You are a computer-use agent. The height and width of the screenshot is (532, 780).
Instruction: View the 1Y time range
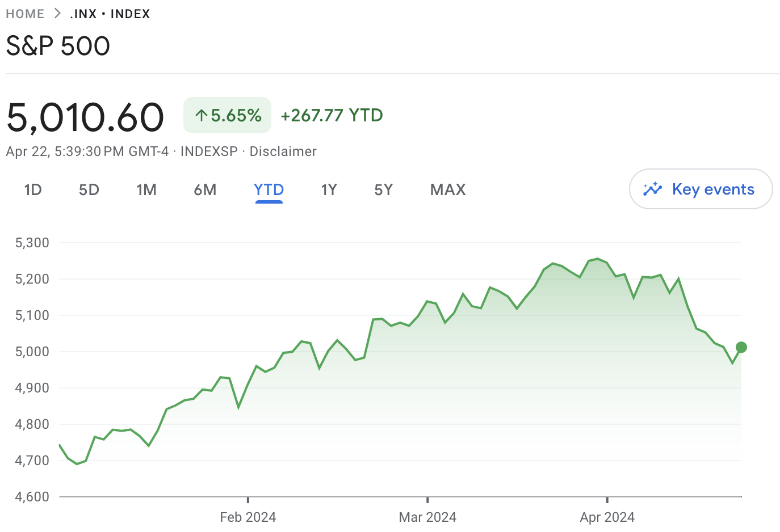(329, 189)
